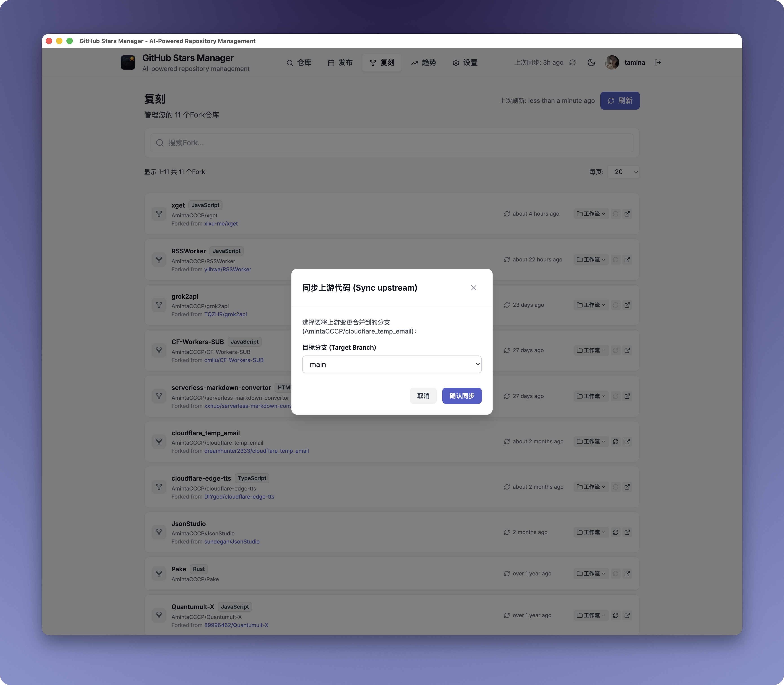Screen dimensions: 784x685
Task: Click fork icon beside xget
Action: coord(159,214)
